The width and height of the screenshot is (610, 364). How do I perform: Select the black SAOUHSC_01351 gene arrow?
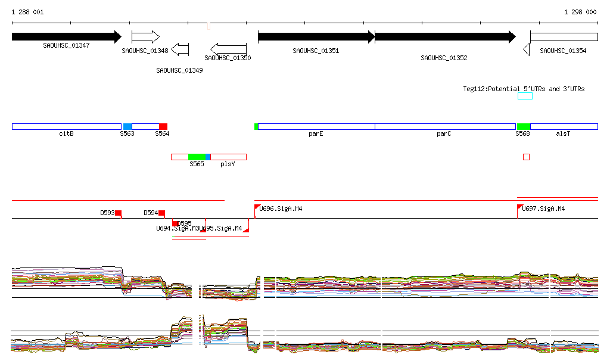[x=316, y=37]
